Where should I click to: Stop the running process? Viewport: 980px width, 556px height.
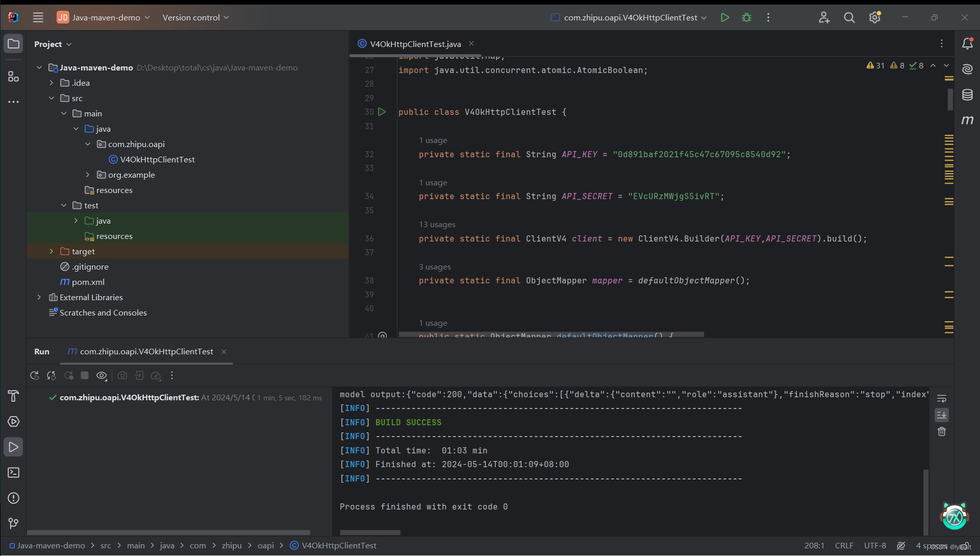(85, 375)
